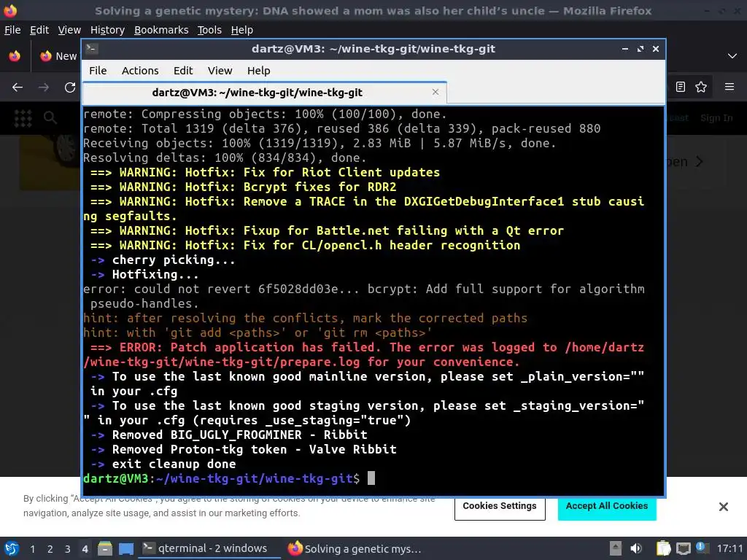Click 'cherry picking...' terminal line
The height and width of the screenshot is (560, 747).
[x=174, y=260]
